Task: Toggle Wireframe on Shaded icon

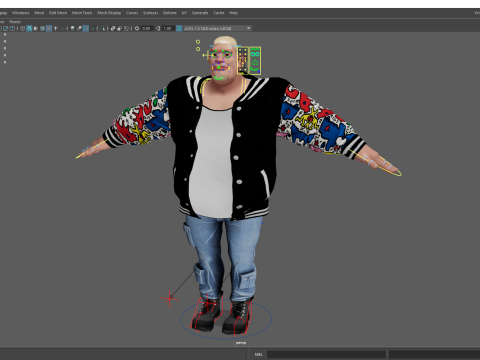Action: (x=42, y=28)
